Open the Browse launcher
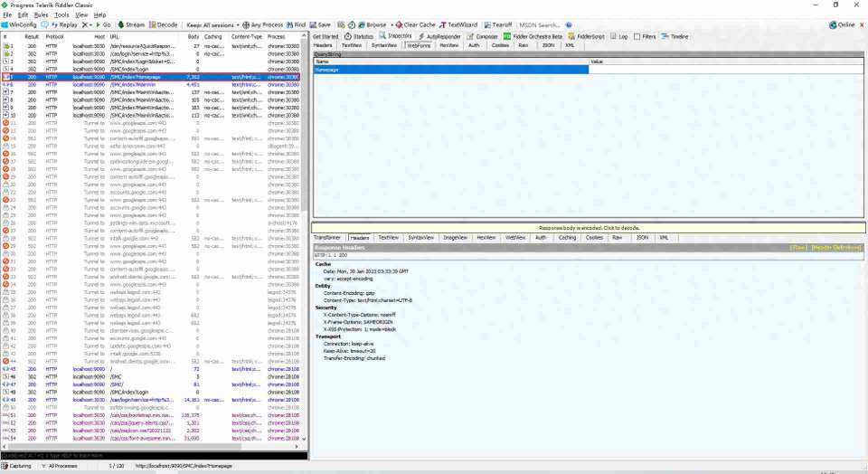Screen dimensions: 868x474 pos(372,25)
